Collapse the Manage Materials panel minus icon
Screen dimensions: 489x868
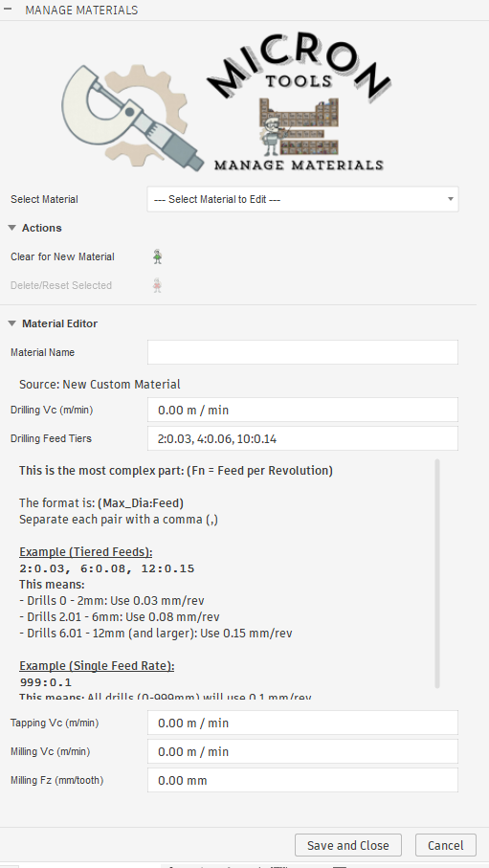click(x=8, y=10)
